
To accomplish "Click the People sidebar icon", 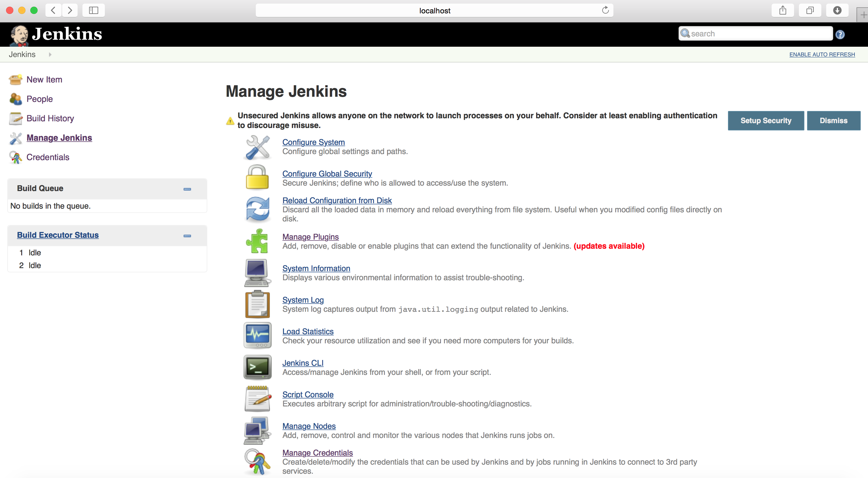I will pyautogui.click(x=15, y=99).
